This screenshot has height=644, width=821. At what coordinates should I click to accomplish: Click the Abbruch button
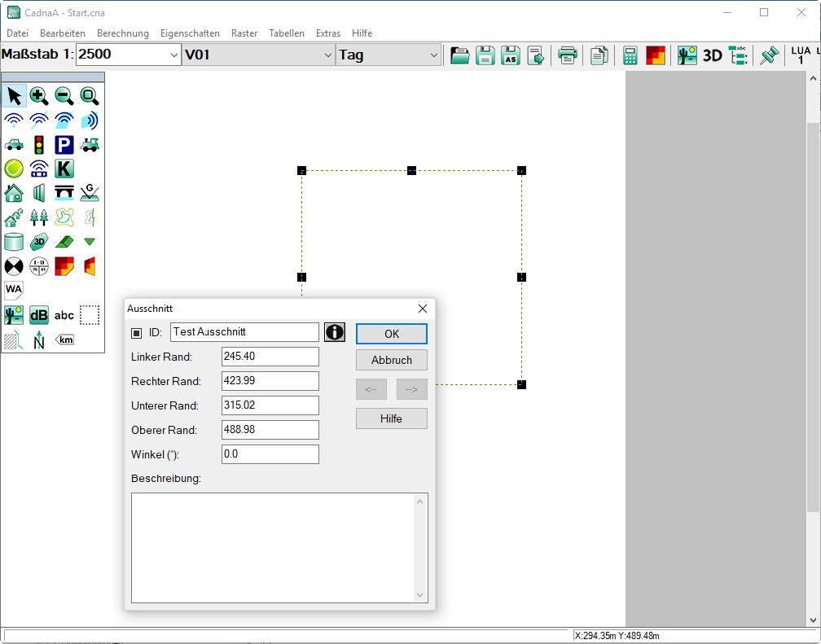pos(392,360)
